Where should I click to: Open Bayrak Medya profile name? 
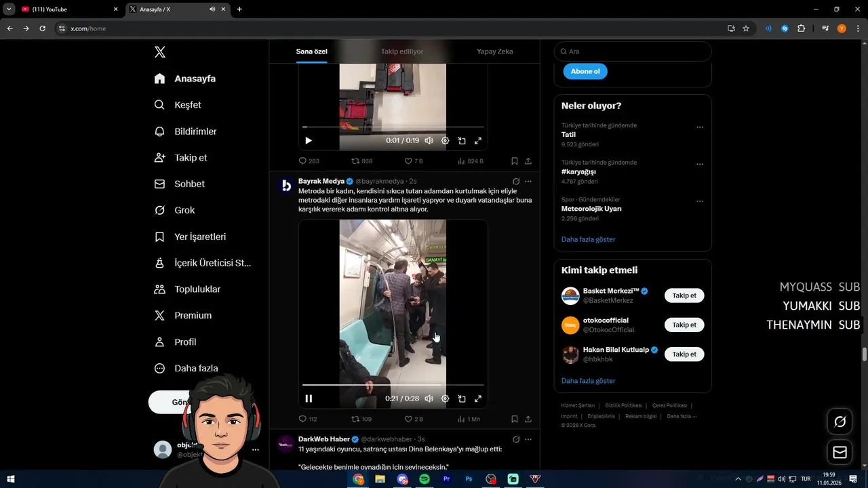321,182
